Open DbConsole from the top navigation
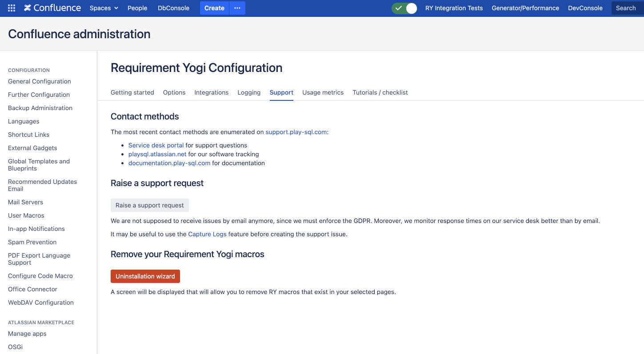 [173, 8]
